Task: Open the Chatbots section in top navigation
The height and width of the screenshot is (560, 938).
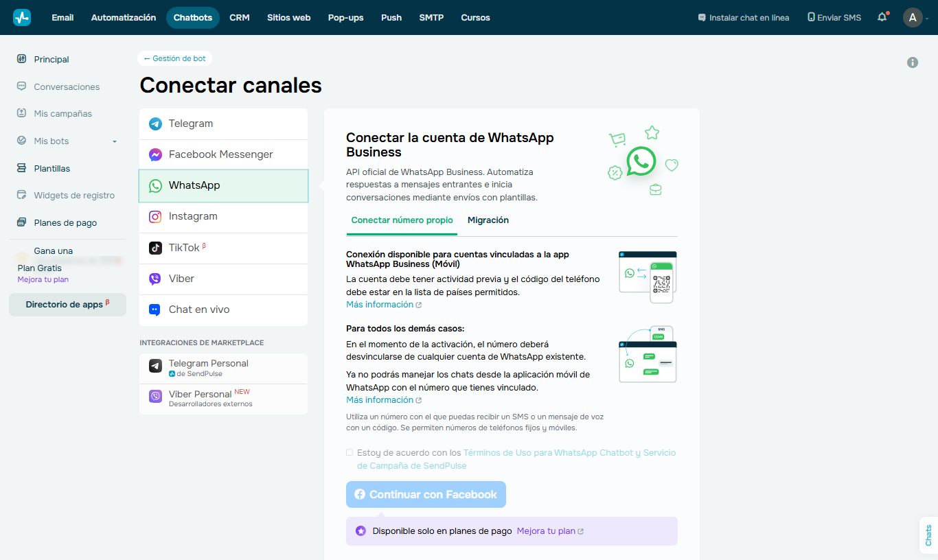Action: 192,17
